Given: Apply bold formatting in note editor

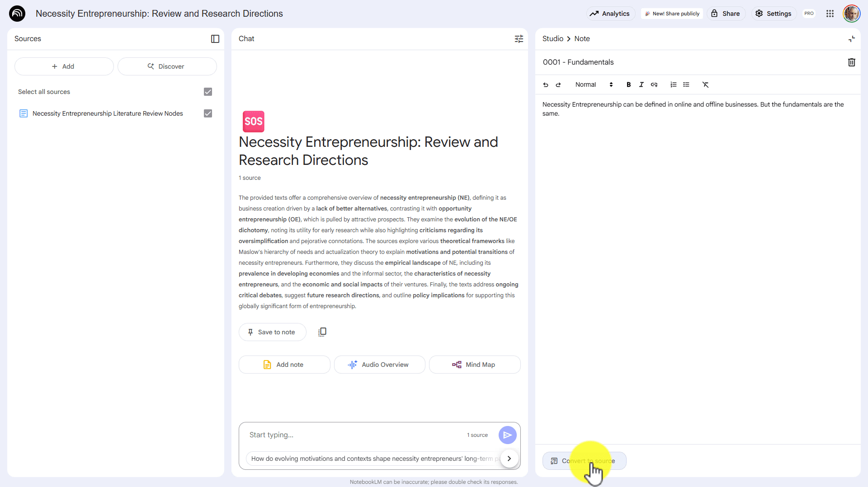Looking at the screenshot, I should 628,84.
